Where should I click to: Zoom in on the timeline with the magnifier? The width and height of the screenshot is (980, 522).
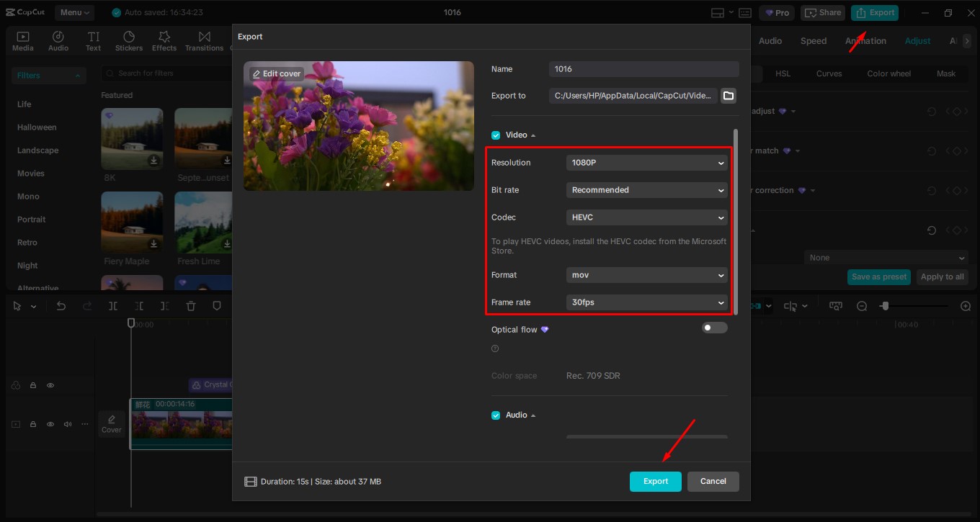coord(966,305)
